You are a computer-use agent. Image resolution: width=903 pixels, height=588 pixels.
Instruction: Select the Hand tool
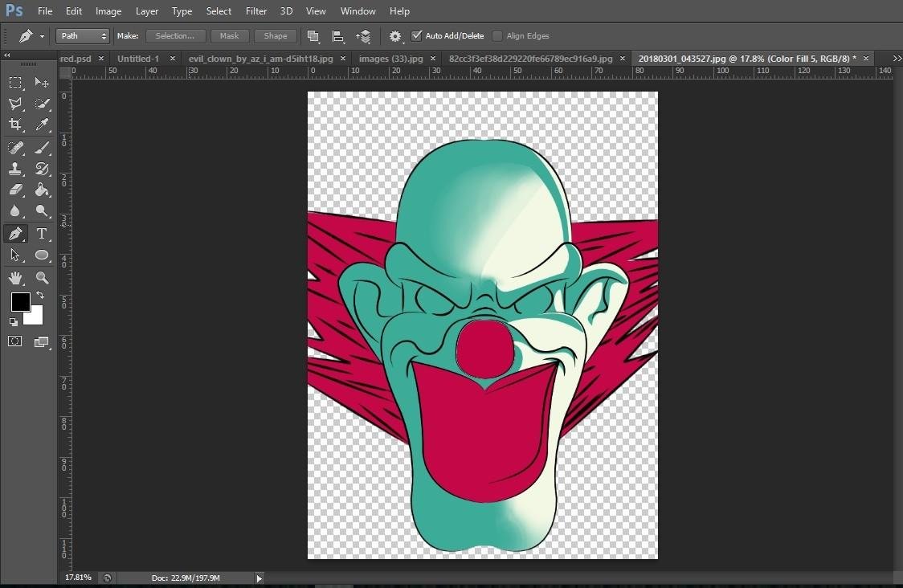pos(15,278)
